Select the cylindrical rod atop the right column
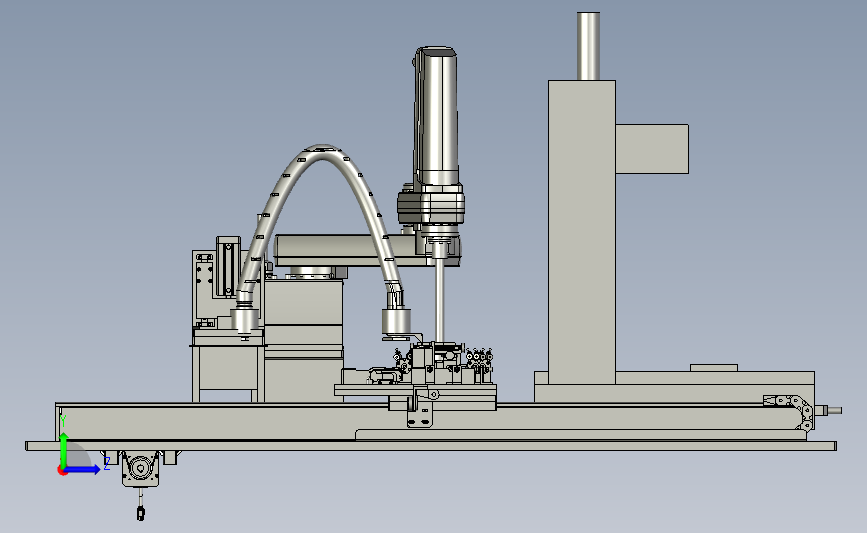 tap(588, 46)
